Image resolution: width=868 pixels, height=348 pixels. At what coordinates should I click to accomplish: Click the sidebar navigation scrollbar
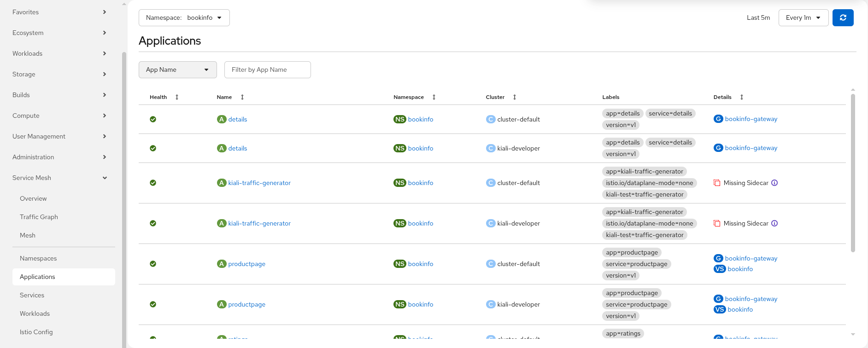point(124,200)
